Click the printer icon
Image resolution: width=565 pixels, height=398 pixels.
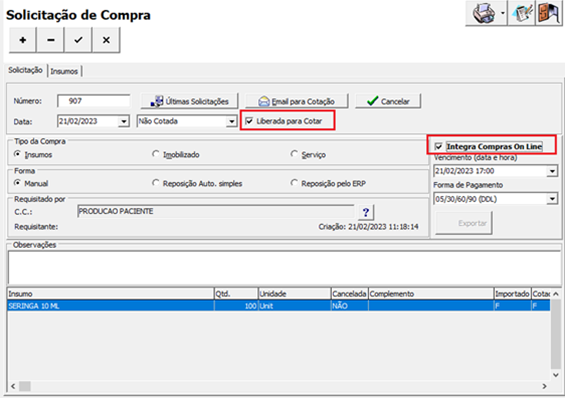(483, 14)
